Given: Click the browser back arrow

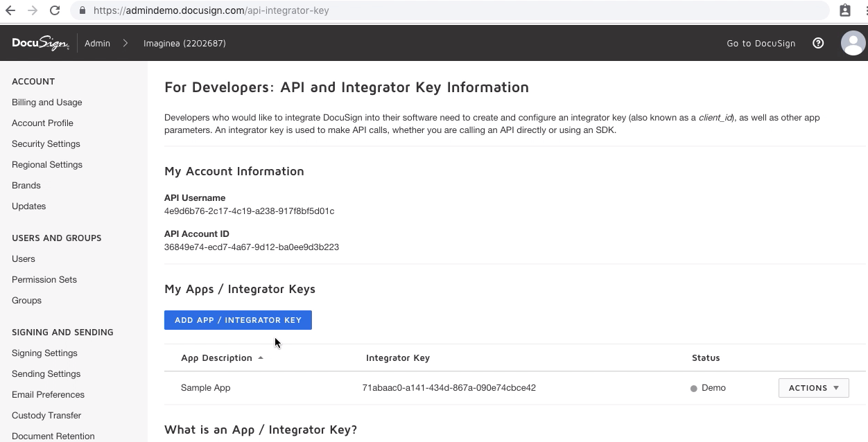Looking at the screenshot, I should click(10, 10).
